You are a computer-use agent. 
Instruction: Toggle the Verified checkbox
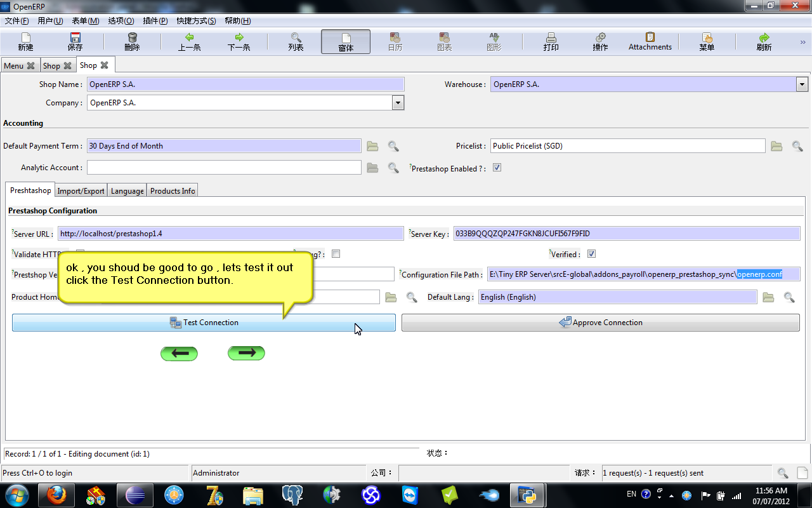click(592, 254)
